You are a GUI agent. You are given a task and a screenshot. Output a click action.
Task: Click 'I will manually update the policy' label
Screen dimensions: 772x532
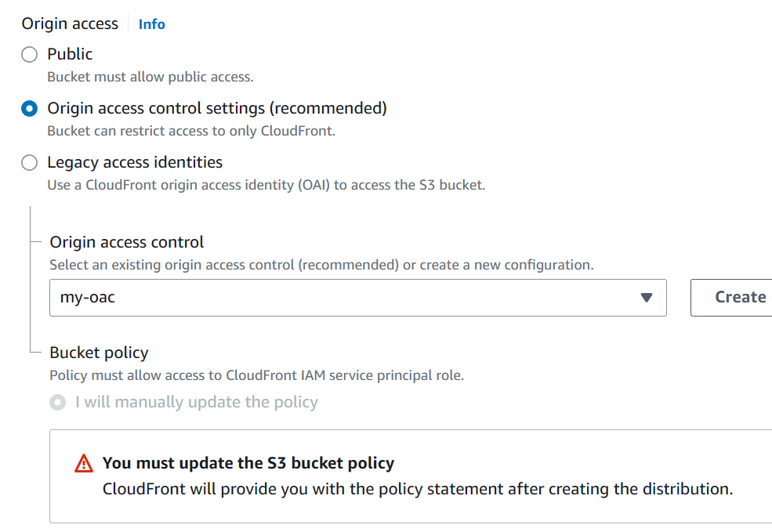click(x=196, y=403)
